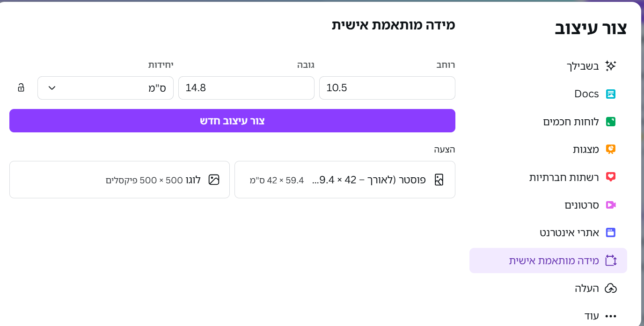This screenshot has height=326, width=644.
Task: Expand the More (עוד) sidebar option
Action: (x=611, y=315)
